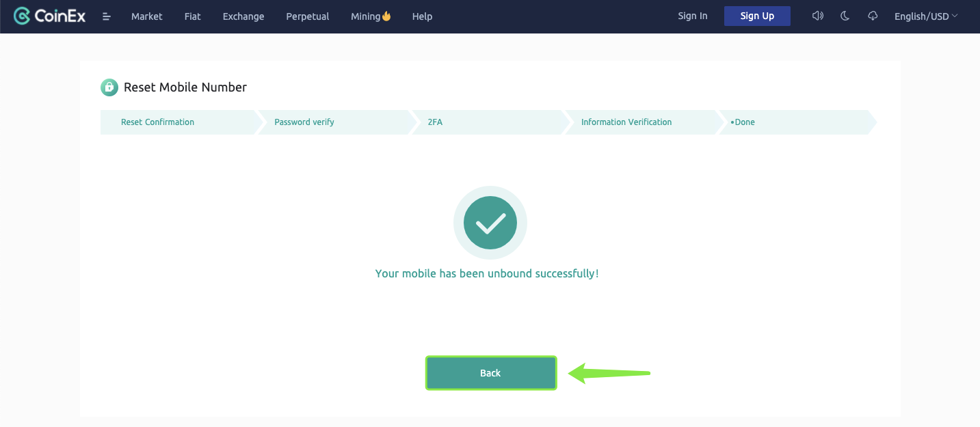Open the Fiat menu
This screenshot has height=427, width=980.
tap(193, 16)
